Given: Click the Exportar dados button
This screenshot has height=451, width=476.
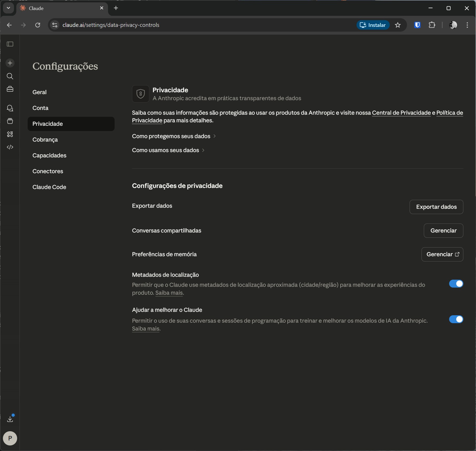Looking at the screenshot, I should tap(436, 207).
